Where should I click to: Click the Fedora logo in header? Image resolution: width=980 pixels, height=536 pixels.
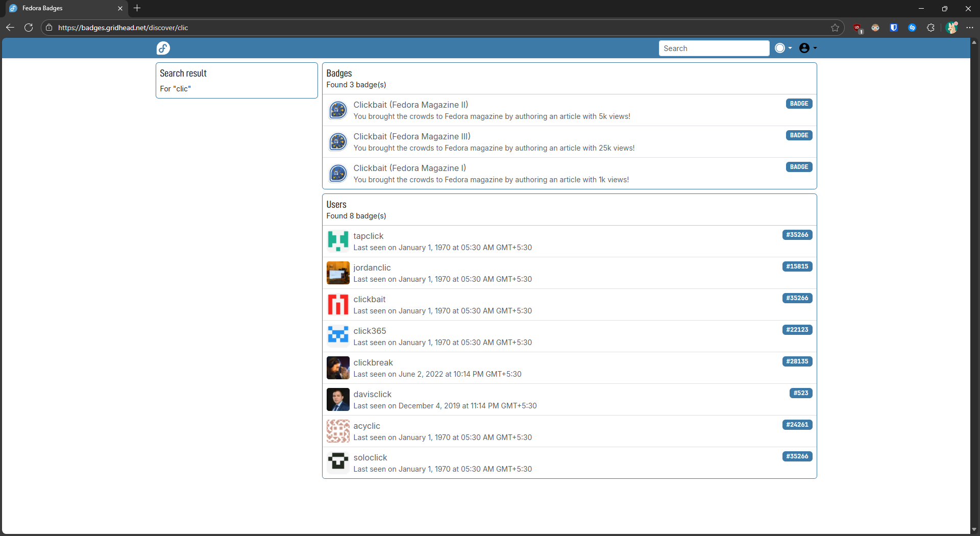[163, 48]
